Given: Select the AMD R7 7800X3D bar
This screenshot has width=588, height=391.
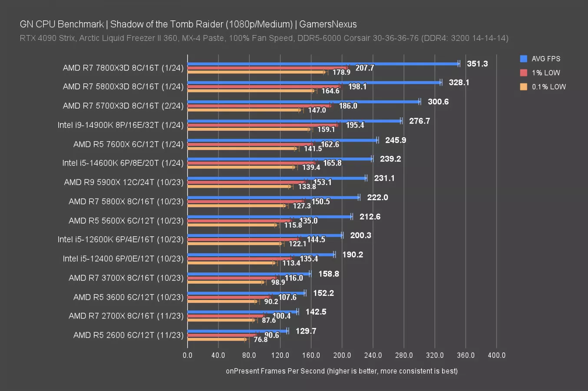Looking at the screenshot, I should click(x=321, y=63).
